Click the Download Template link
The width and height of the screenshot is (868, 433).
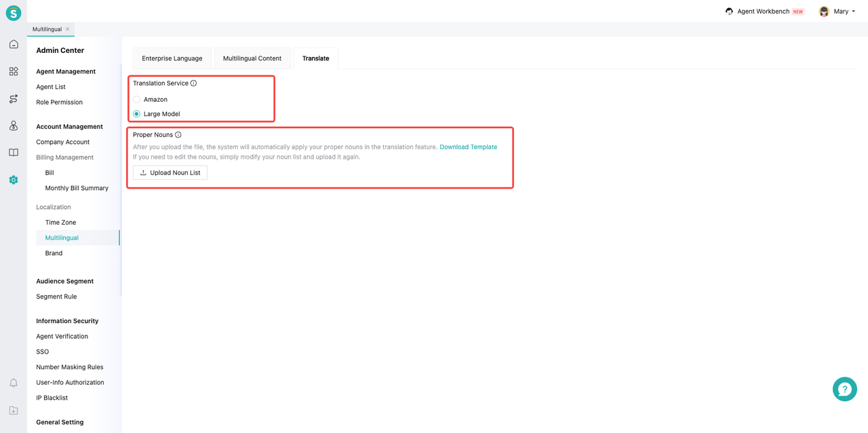[469, 147]
